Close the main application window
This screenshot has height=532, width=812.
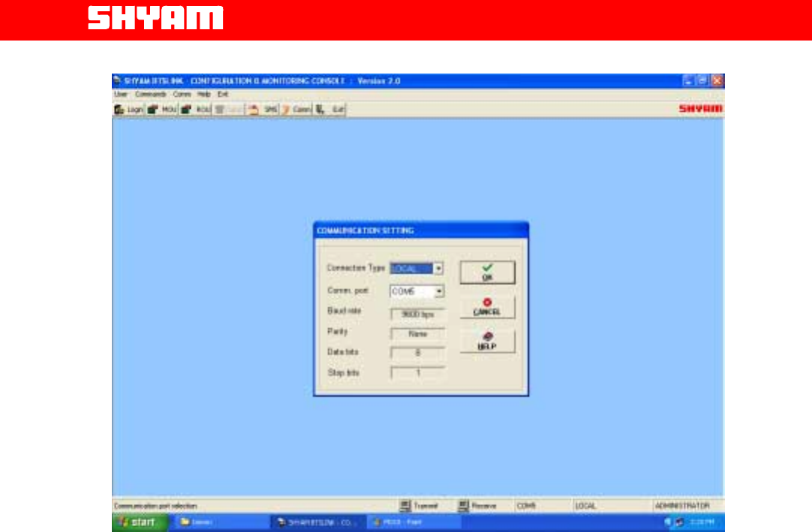[717, 81]
